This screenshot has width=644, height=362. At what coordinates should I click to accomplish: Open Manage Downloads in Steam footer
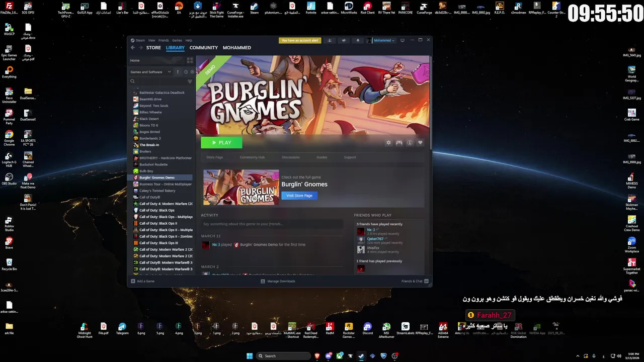click(x=278, y=281)
